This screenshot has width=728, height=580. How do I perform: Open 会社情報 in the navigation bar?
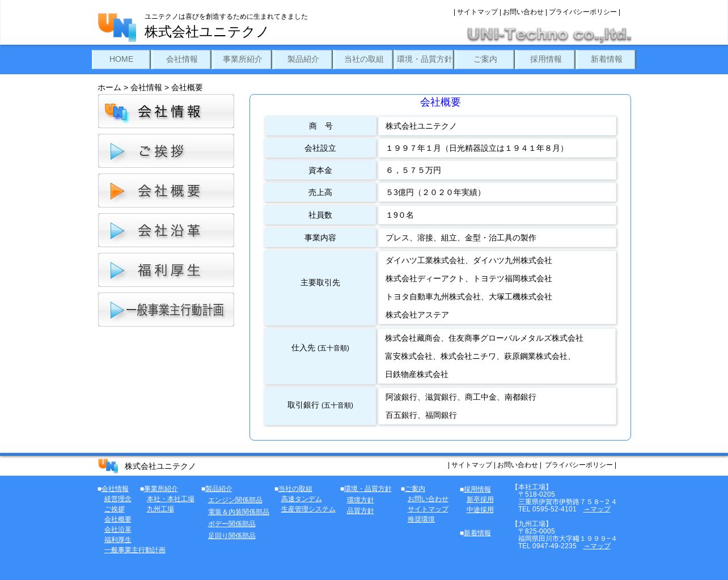coord(181,60)
